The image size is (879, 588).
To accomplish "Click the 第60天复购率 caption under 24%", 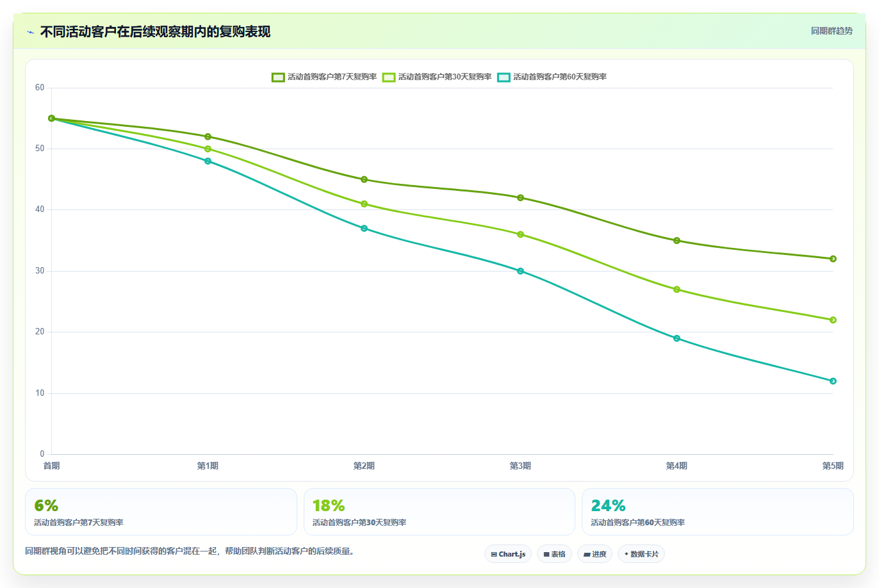I will coord(638,523).
